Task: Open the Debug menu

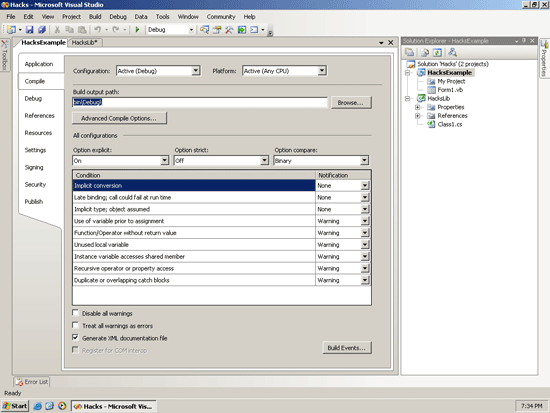Action: [x=118, y=16]
